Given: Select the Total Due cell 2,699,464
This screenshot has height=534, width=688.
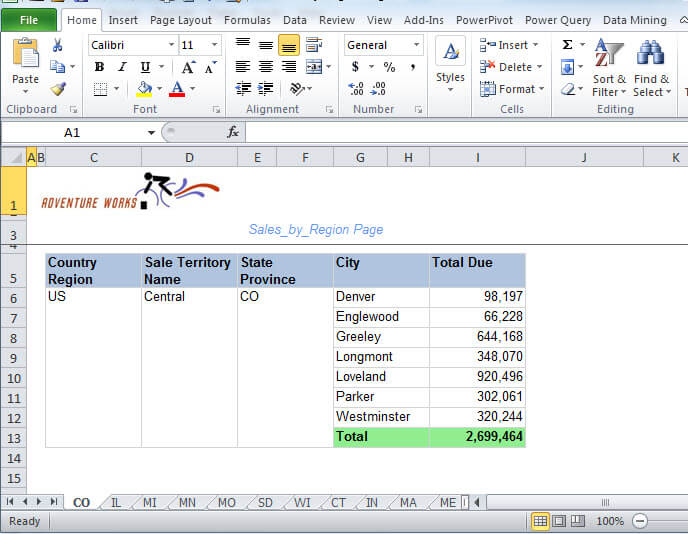Looking at the screenshot, I should click(477, 437).
